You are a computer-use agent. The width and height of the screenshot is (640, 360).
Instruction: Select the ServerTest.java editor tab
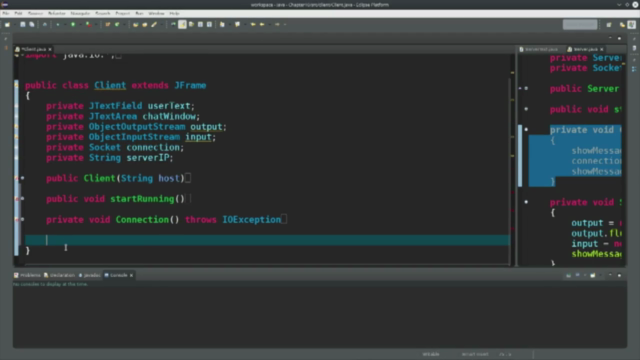pyautogui.click(x=539, y=49)
